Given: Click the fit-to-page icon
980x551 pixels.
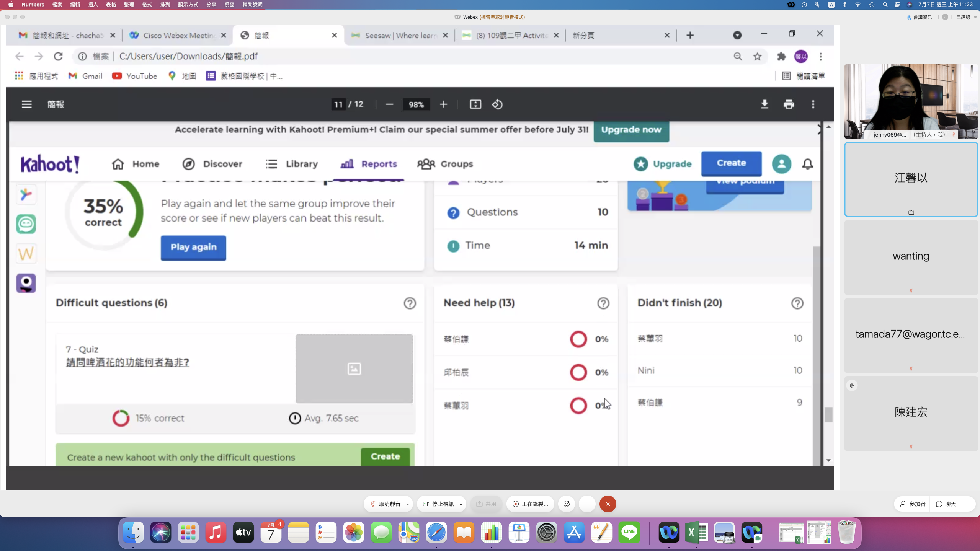Looking at the screenshot, I should tap(475, 104).
